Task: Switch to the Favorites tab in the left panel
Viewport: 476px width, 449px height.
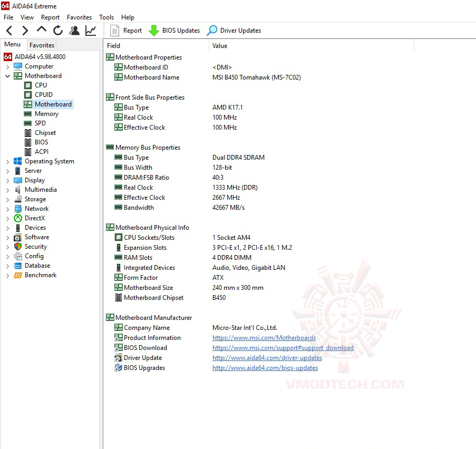Action: click(42, 45)
